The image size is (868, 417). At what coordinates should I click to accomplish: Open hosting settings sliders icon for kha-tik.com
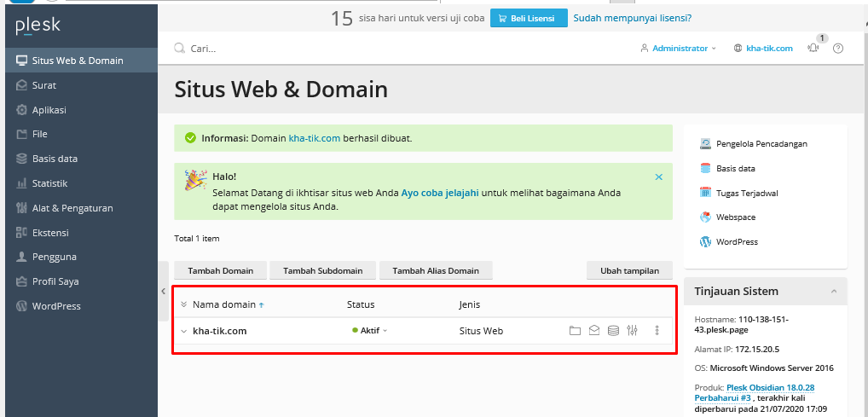(632, 331)
